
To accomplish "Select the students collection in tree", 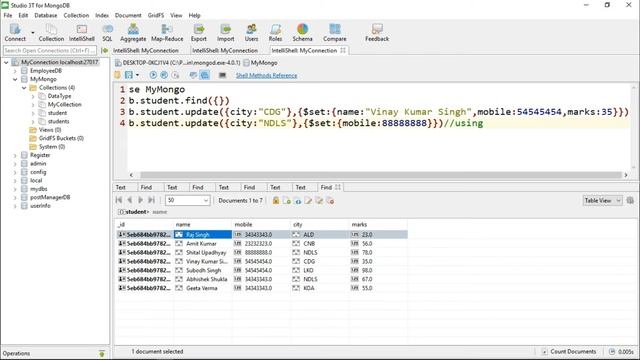I will [58, 121].
